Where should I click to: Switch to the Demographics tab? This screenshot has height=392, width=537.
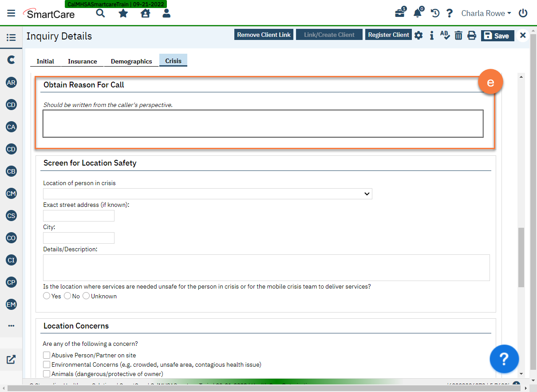coord(131,61)
